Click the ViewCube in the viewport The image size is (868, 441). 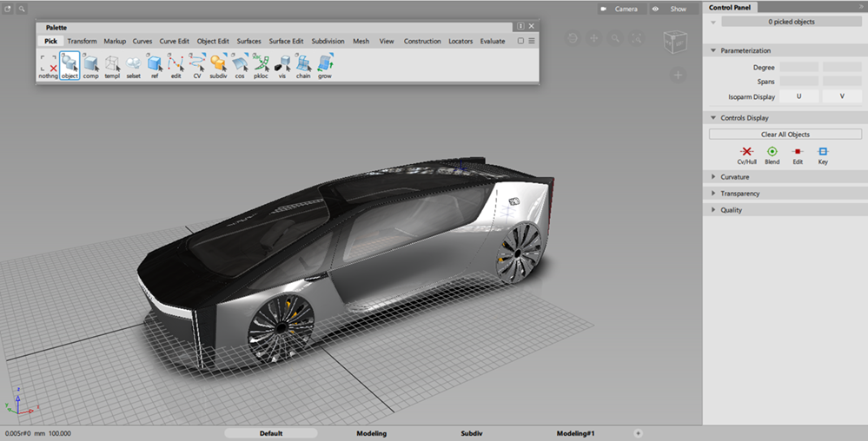point(674,42)
